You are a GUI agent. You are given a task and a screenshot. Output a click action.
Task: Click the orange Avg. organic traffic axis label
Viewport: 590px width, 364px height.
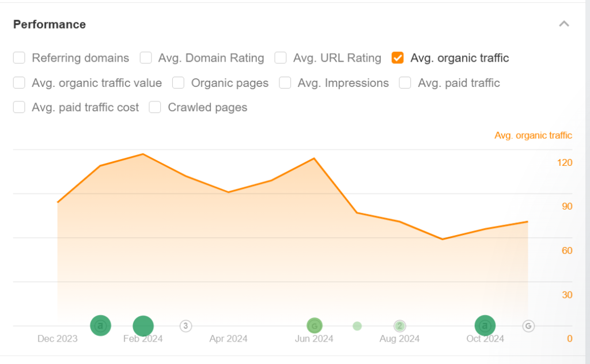(533, 135)
